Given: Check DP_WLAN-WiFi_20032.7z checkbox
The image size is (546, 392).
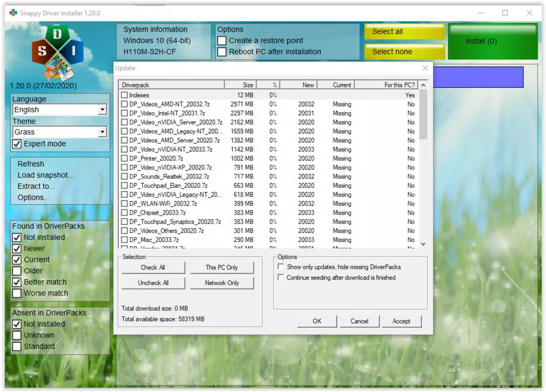Looking at the screenshot, I should pyautogui.click(x=124, y=203).
